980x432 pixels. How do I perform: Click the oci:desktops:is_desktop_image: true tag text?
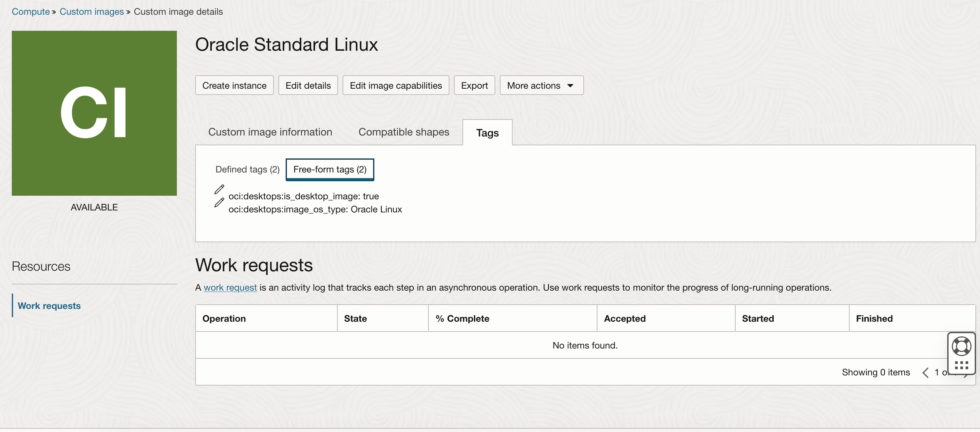click(x=304, y=196)
